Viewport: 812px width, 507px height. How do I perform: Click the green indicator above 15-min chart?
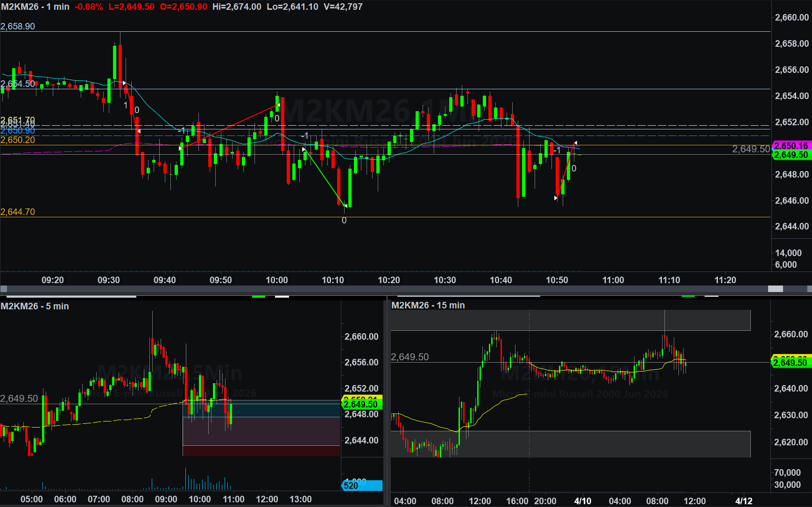point(688,296)
